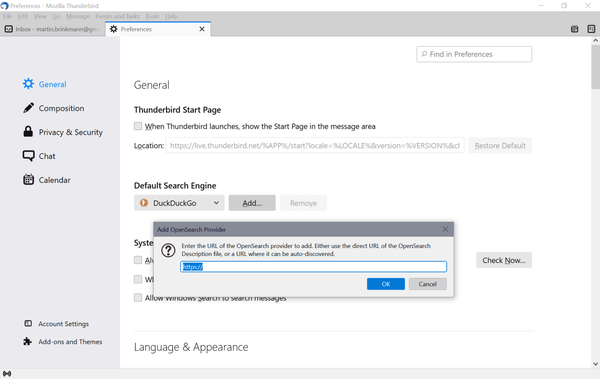The width and height of the screenshot is (600, 379).
Task: Click the Thunderbird logo in title bar
Action: coord(5,6)
